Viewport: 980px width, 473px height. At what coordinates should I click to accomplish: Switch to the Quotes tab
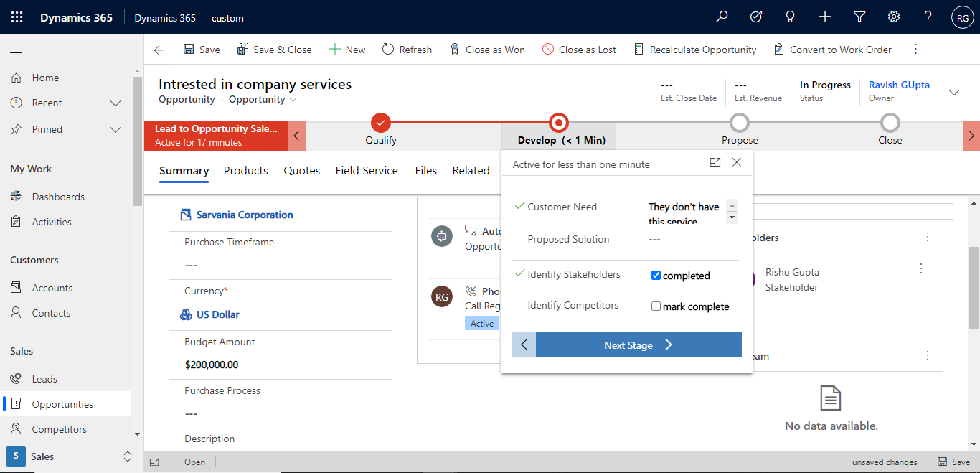pos(302,171)
